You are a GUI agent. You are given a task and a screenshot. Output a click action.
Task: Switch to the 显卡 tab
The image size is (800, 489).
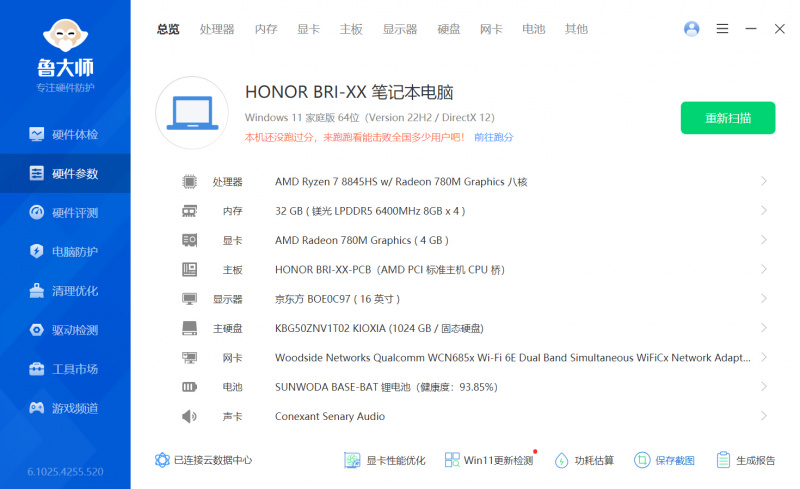[308, 29]
